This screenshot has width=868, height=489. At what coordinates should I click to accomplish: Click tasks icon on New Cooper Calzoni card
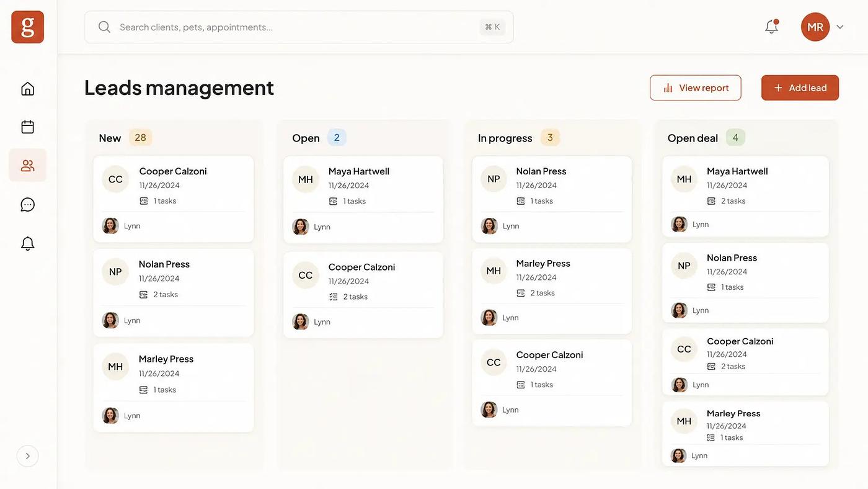pos(144,201)
